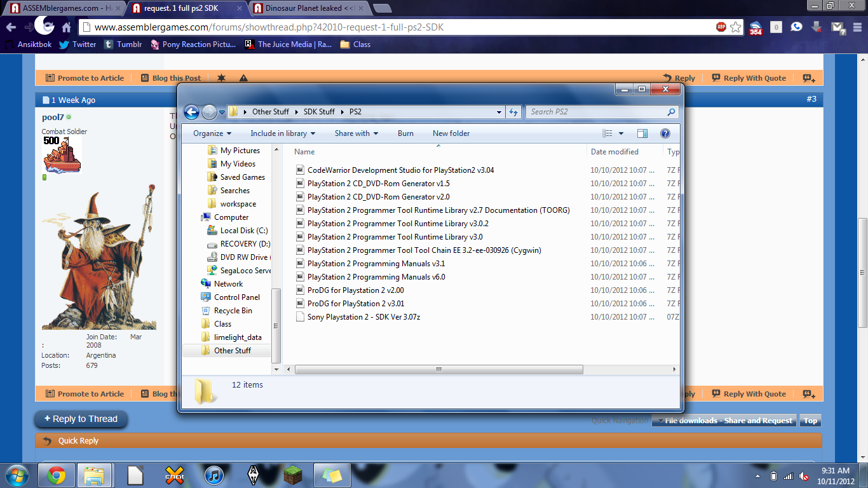Select SDK Stuff in the breadcrumb path
Screen dimensions: 868x488
click(319, 112)
